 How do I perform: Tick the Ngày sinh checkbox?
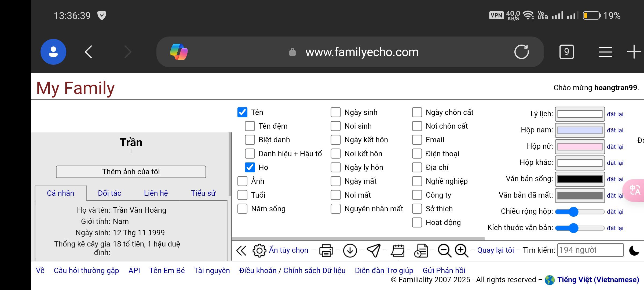pyautogui.click(x=336, y=112)
